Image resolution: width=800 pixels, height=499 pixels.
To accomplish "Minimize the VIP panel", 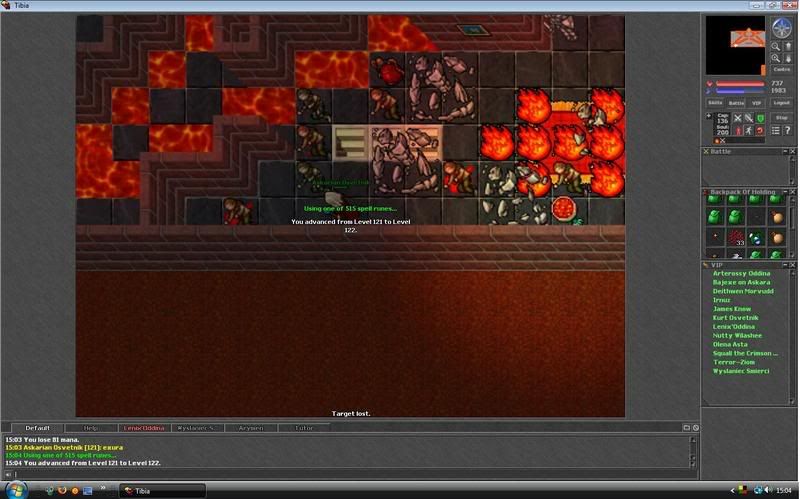I will tap(785, 265).
